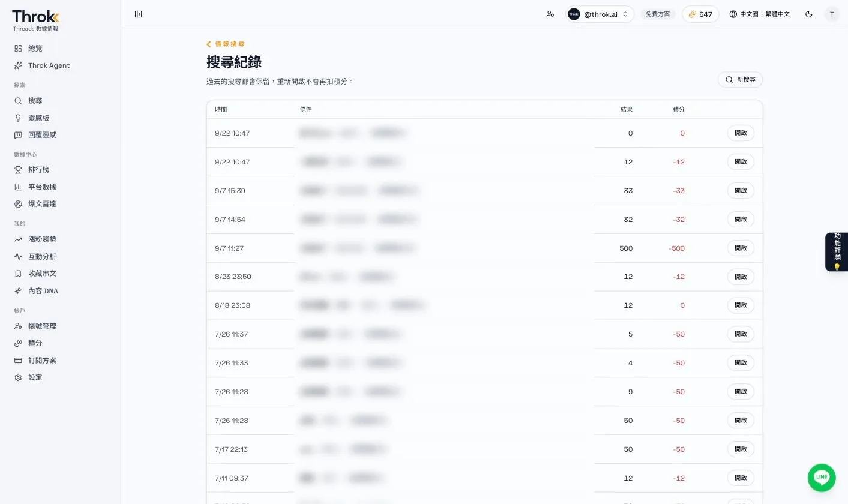This screenshot has width=848, height=504.
Task: Click the 條件 column header
Action: [x=306, y=109]
